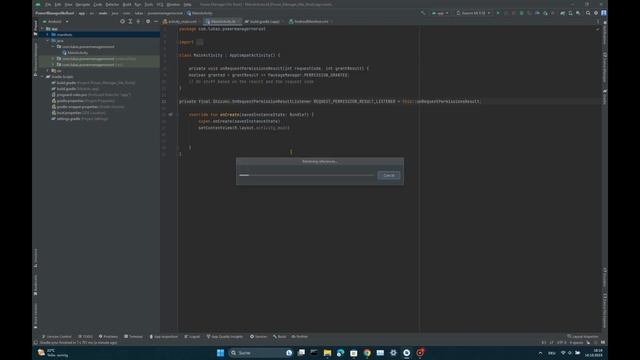Open the Layout Inspector tool window
640x360 pixels.
583,337
